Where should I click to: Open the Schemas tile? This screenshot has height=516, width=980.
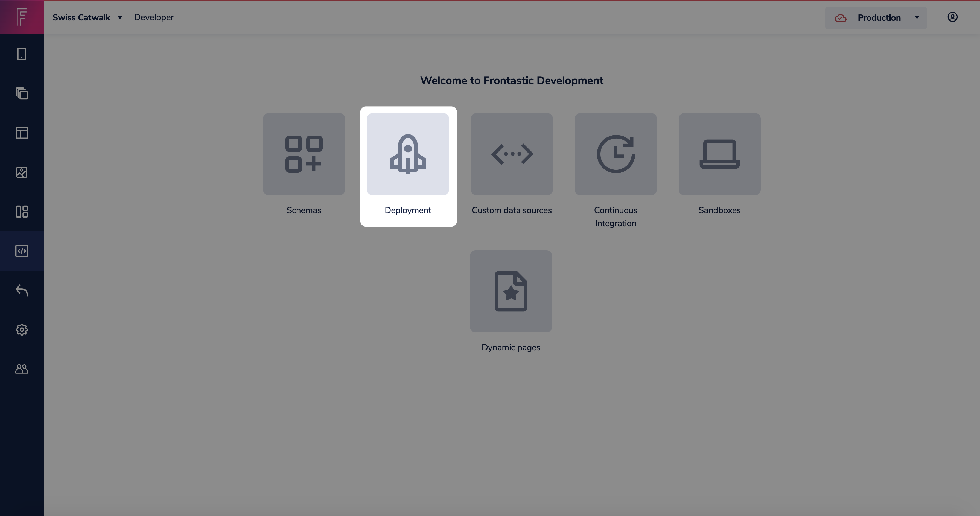304,154
